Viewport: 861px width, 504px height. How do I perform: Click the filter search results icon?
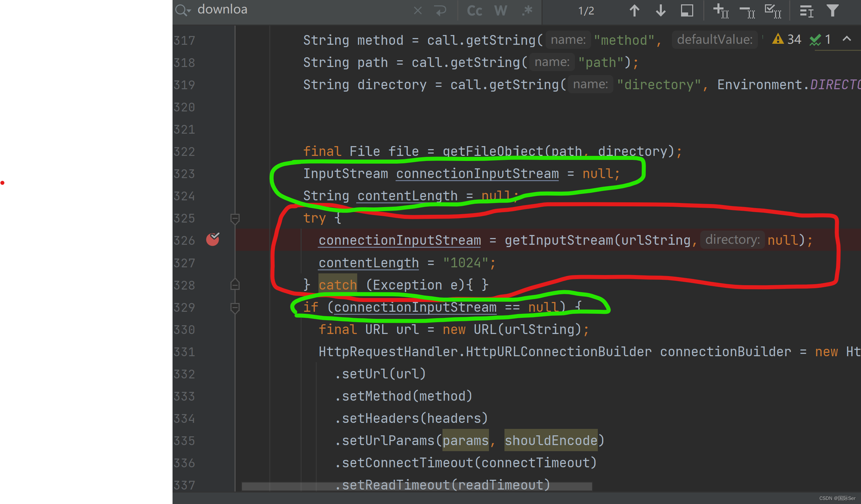(x=832, y=10)
